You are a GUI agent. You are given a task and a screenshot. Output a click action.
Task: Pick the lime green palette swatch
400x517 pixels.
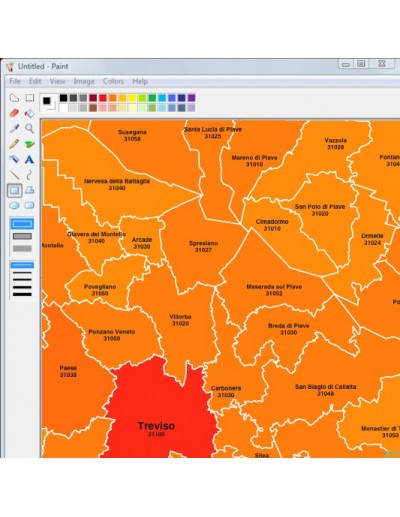(x=142, y=98)
